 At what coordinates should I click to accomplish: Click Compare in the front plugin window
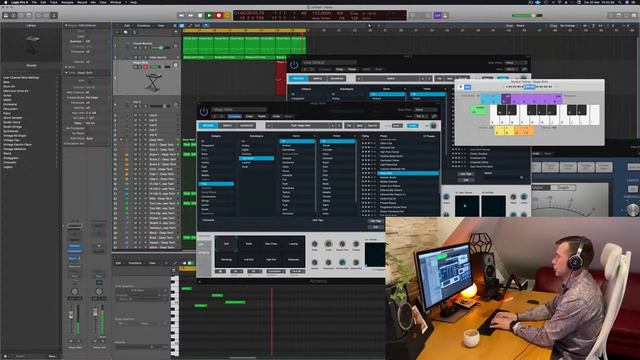tap(234, 116)
